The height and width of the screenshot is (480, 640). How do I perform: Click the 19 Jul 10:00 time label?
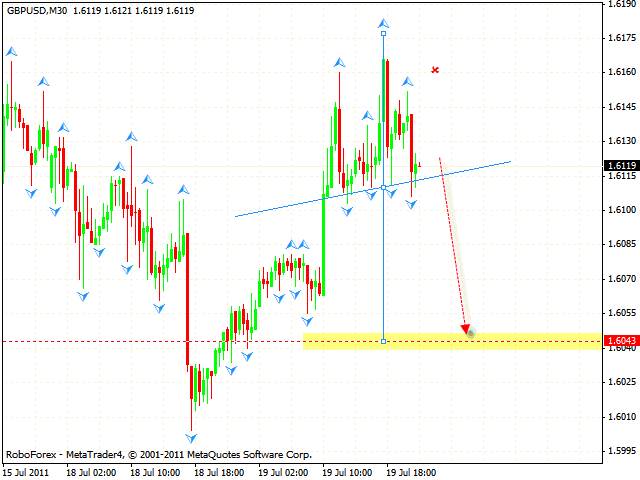(x=347, y=473)
